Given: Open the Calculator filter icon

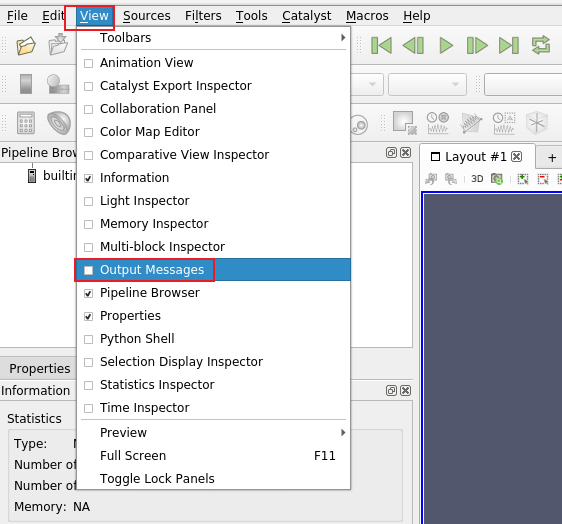Looking at the screenshot, I should point(26,123).
